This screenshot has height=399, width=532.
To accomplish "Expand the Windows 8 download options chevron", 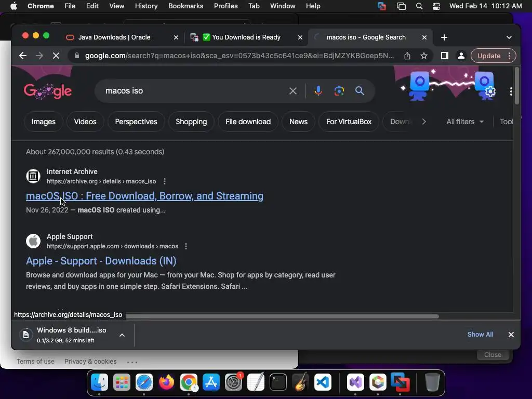I will pyautogui.click(x=122, y=335).
